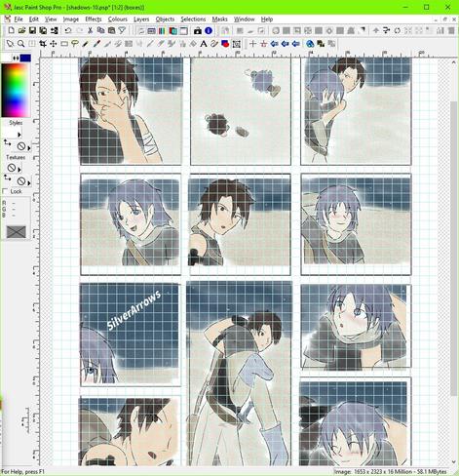Image resolution: width=459 pixels, height=476 pixels.
Task: Toggle the tool options window icon
Action: point(151,31)
